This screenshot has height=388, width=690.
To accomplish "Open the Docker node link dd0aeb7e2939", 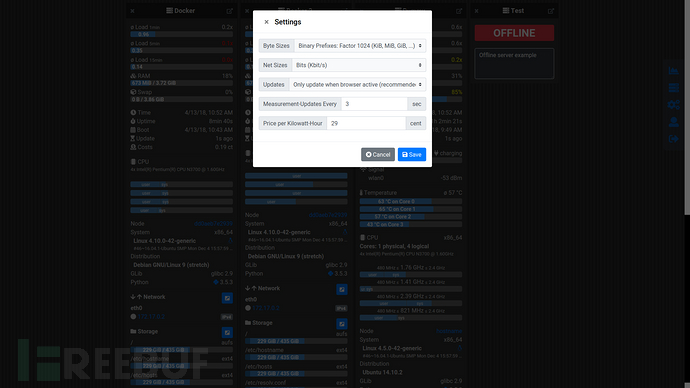I will tap(213, 223).
